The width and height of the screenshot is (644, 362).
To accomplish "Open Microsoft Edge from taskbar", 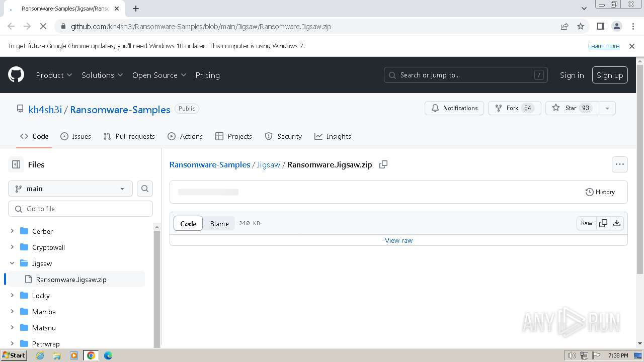I will point(108,355).
